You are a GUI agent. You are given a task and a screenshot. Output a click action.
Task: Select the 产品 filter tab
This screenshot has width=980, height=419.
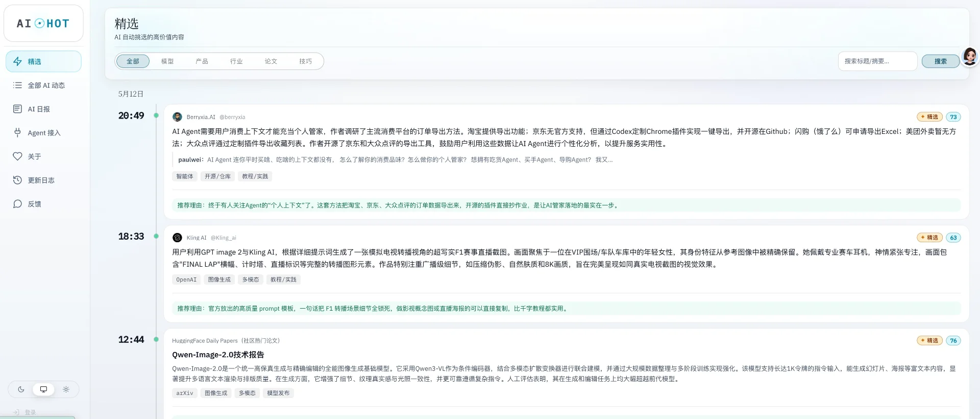pyautogui.click(x=202, y=61)
